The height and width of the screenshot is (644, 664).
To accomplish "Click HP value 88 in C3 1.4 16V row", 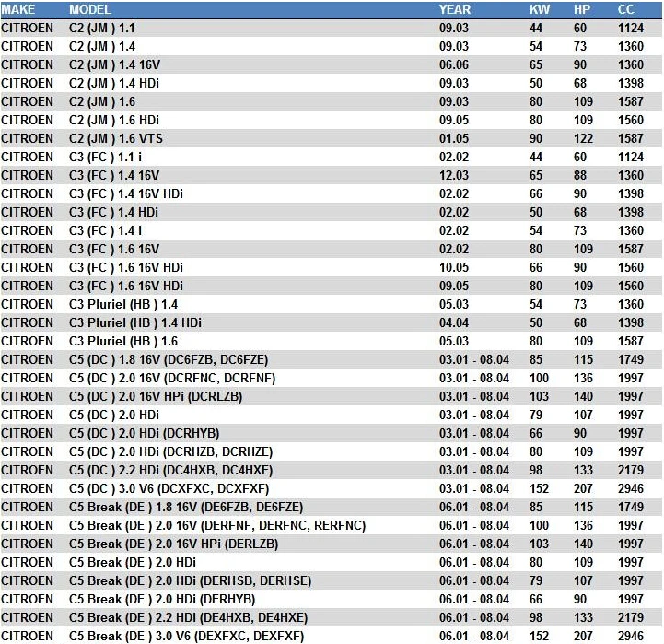I will [579, 175].
